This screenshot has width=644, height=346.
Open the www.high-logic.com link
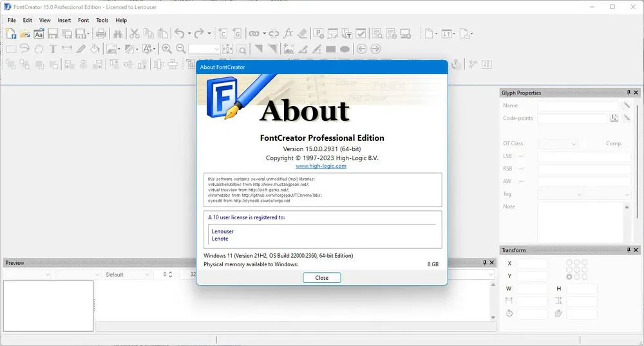click(x=321, y=166)
